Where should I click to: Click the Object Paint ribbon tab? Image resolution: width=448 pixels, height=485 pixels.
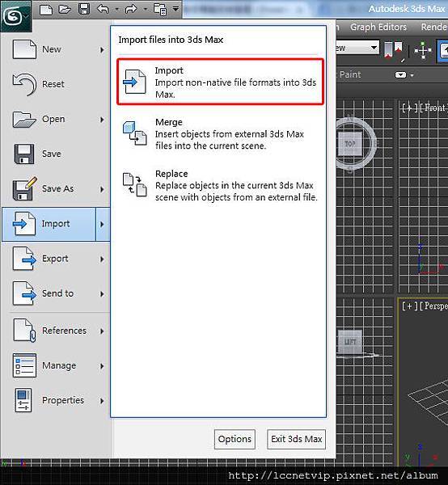[349, 74]
